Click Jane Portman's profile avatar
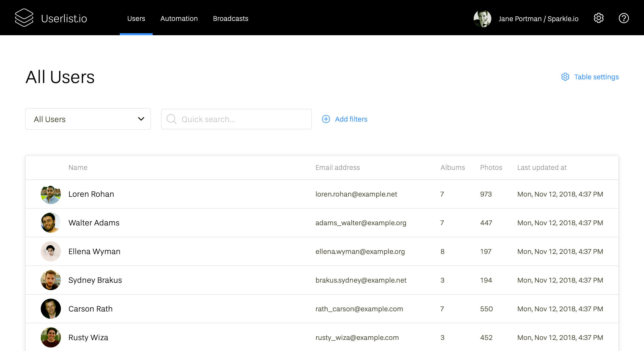644x351 pixels. (482, 18)
